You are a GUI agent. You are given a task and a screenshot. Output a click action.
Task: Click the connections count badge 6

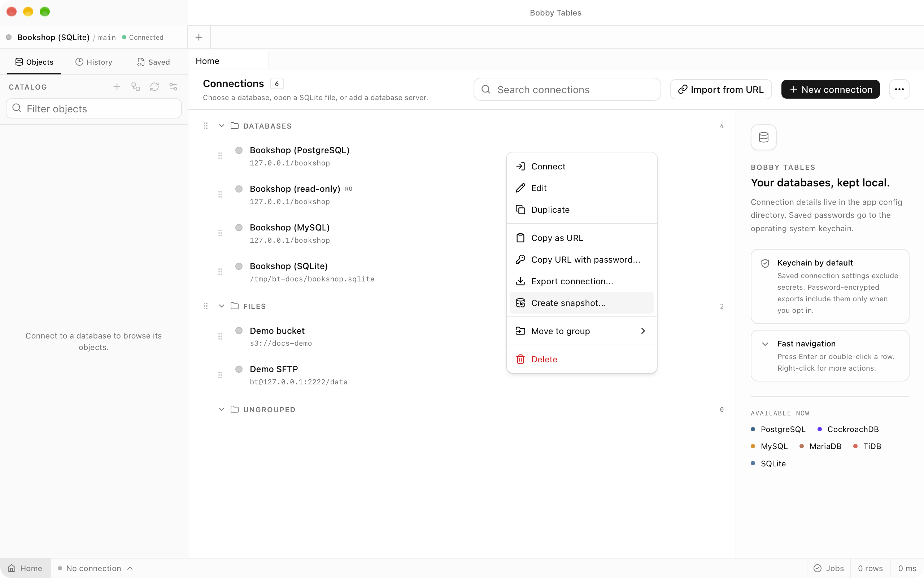click(277, 83)
